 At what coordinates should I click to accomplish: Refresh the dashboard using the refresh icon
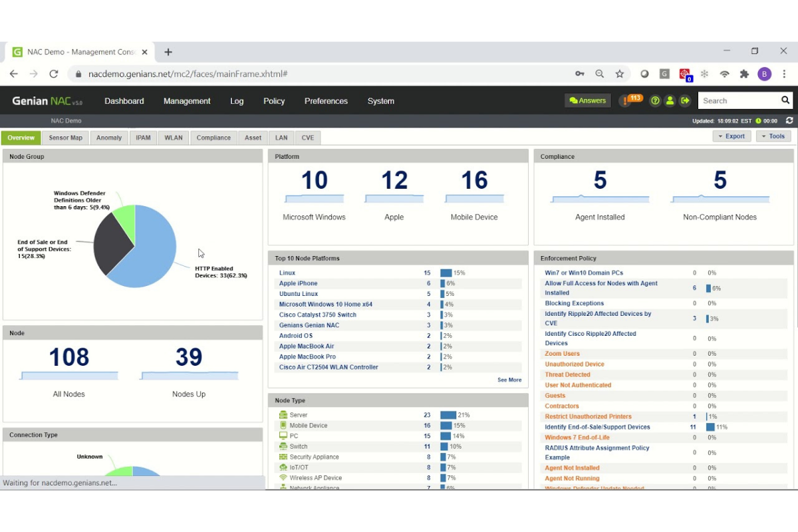pyautogui.click(x=789, y=120)
